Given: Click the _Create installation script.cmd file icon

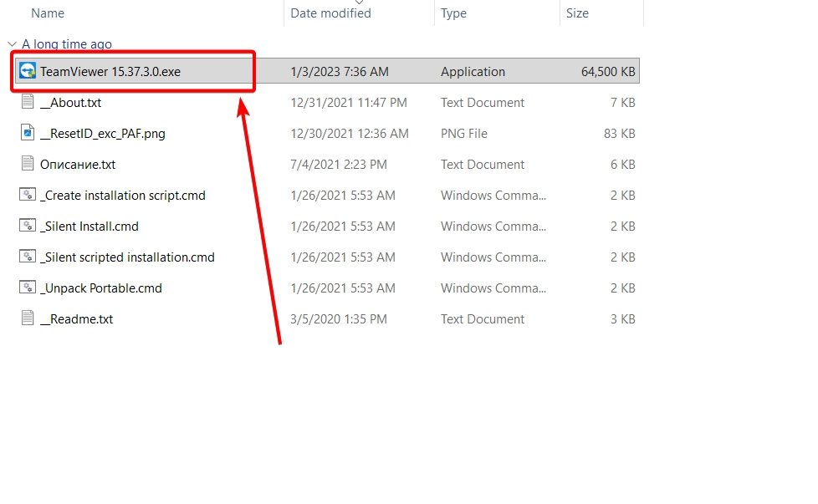Looking at the screenshot, I should tap(28, 195).
